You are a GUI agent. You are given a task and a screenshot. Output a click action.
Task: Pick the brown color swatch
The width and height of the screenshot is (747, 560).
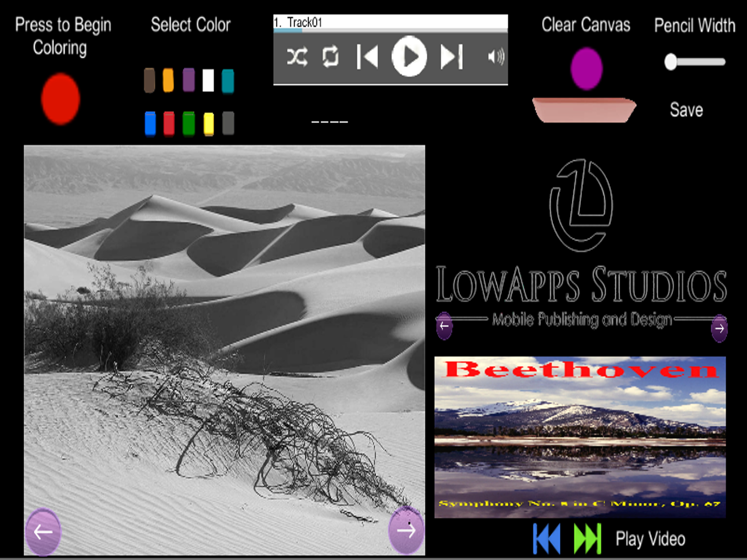click(x=149, y=80)
